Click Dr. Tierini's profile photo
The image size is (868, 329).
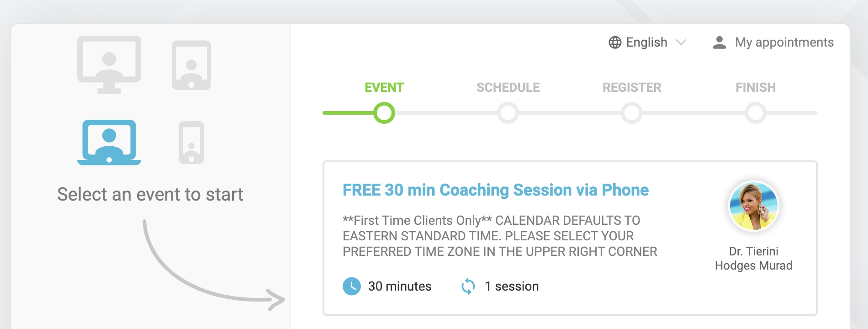754,206
